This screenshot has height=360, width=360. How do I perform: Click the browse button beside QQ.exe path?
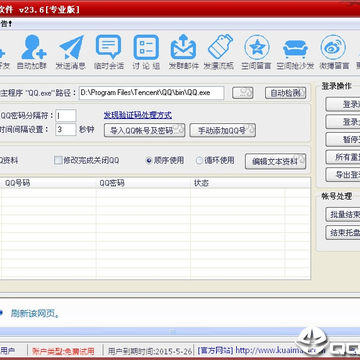click(x=243, y=93)
